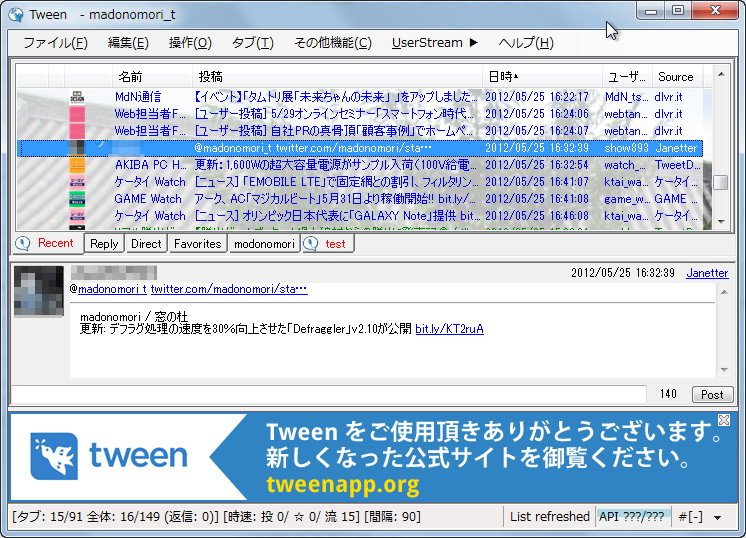Click the tweet list scrollbar thumb
This screenshot has width=746, height=538.
pyautogui.click(x=721, y=182)
